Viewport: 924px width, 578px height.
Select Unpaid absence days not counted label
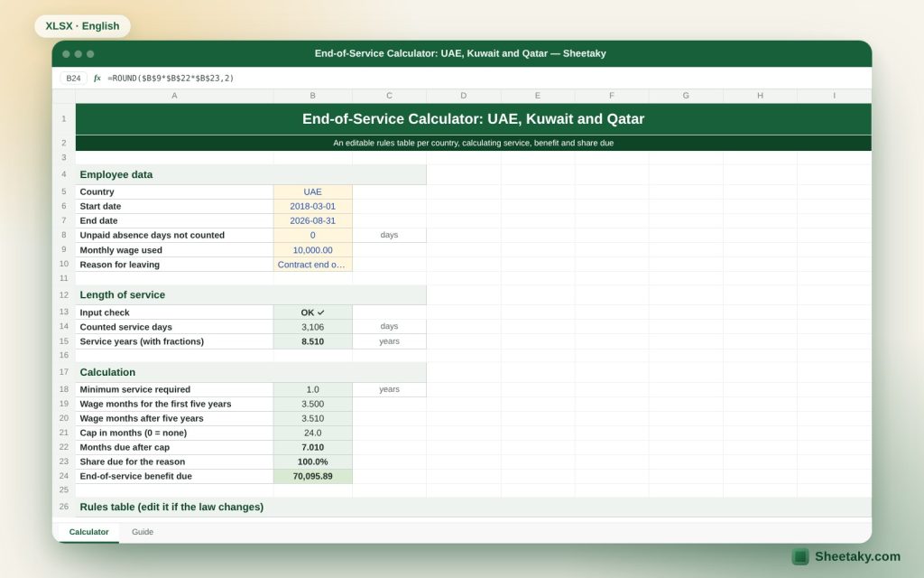point(174,236)
